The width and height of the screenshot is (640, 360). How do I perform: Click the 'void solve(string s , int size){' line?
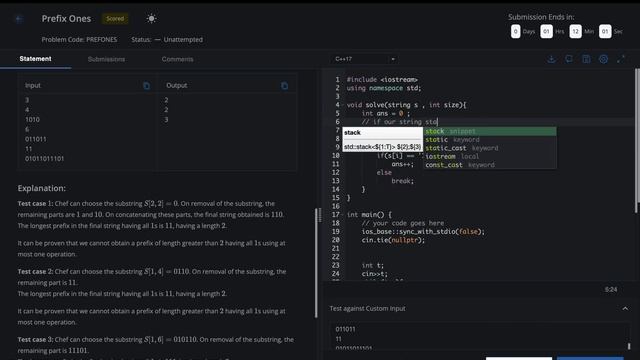tap(407, 105)
